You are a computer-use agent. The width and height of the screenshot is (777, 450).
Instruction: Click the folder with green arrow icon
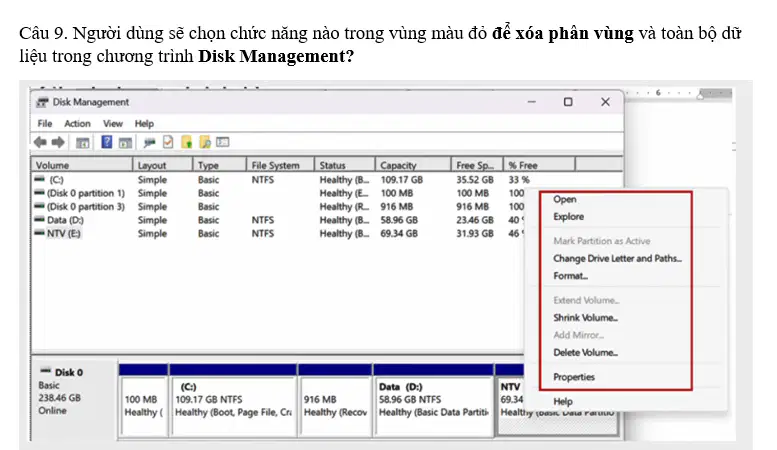[186, 142]
